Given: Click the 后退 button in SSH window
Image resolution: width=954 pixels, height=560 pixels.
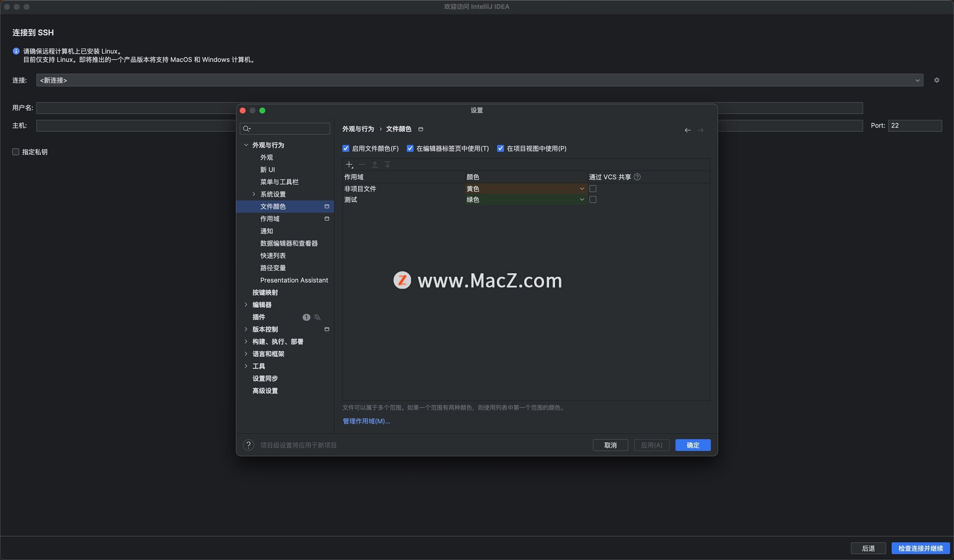Looking at the screenshot, I should point(868,549).
